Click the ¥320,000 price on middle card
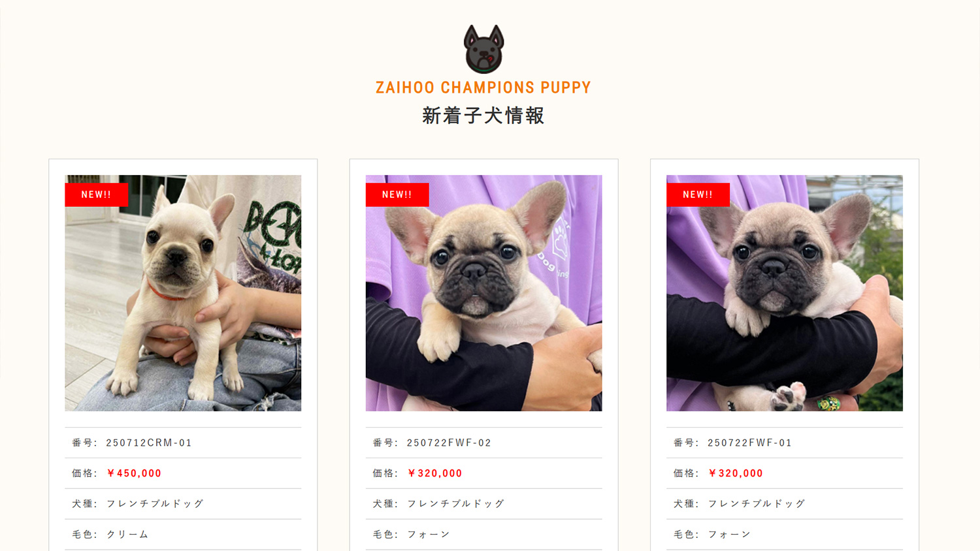The height and width of the screenshot is (551, 980). tap(434, 473)
